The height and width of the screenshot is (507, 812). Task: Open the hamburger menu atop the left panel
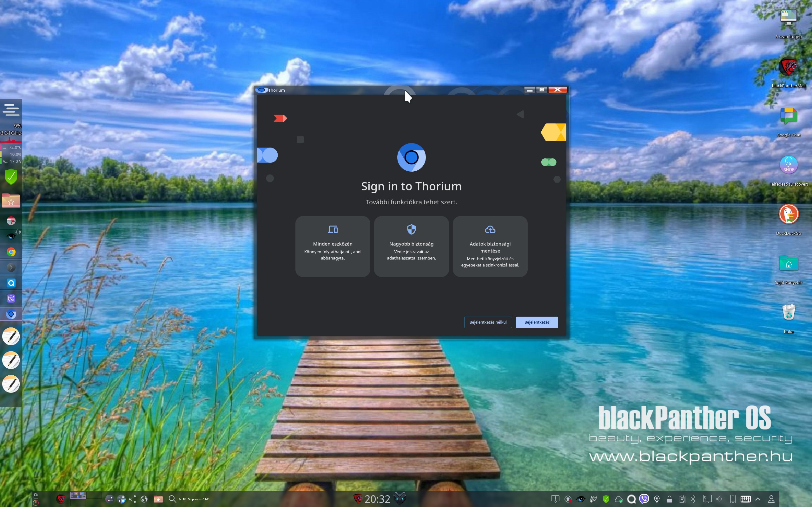11,110
